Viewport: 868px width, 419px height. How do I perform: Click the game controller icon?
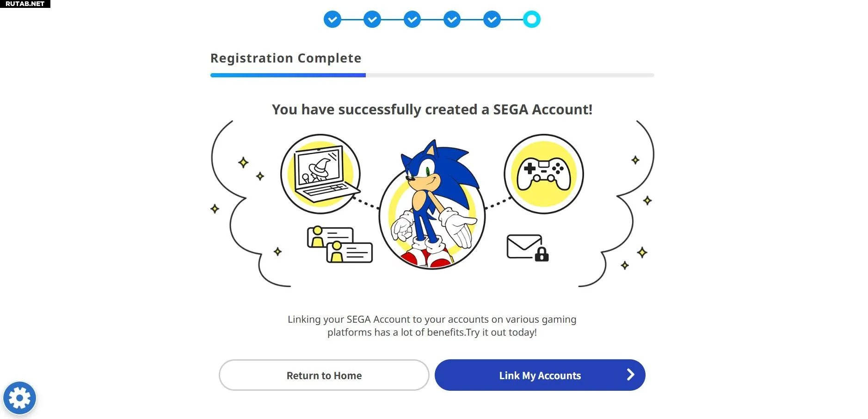(543, 174)
